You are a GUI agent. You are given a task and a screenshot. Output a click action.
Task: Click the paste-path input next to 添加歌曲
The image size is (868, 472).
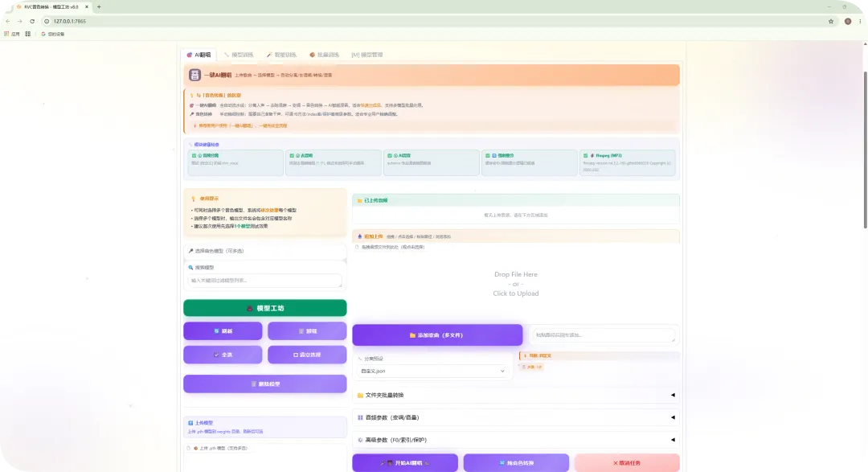pos(604,335)
